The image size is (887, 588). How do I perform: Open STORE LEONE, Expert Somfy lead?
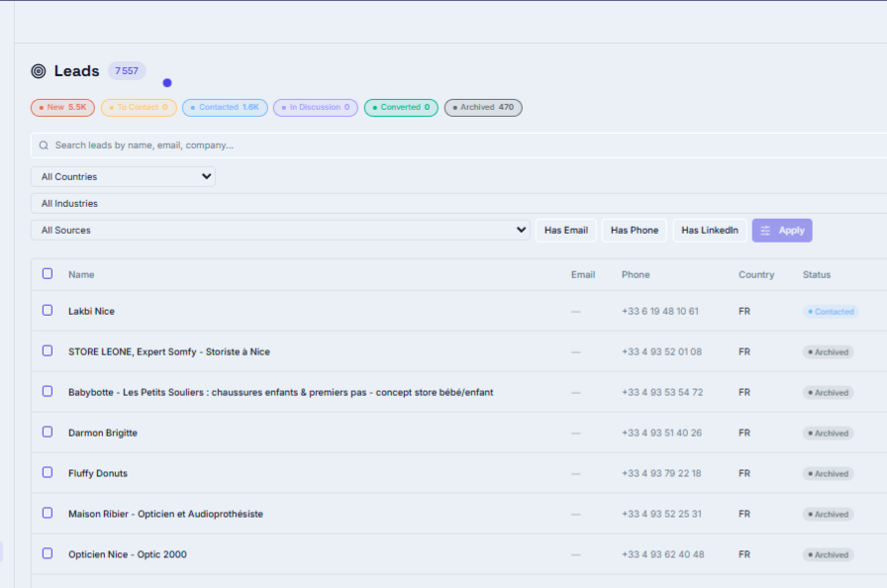pyautogui.click(x=169, y=351)
